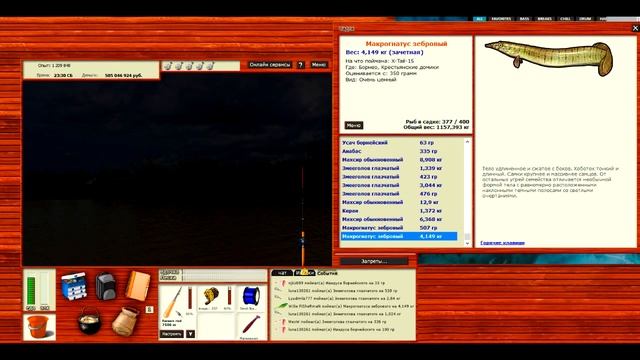Open the gray backpack inventory
This screenshot has height=360, width=640.
[106, 286]
